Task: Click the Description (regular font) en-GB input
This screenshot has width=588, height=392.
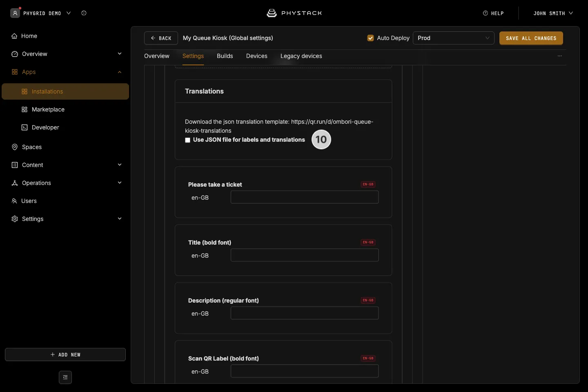Action: click(305, 313)
